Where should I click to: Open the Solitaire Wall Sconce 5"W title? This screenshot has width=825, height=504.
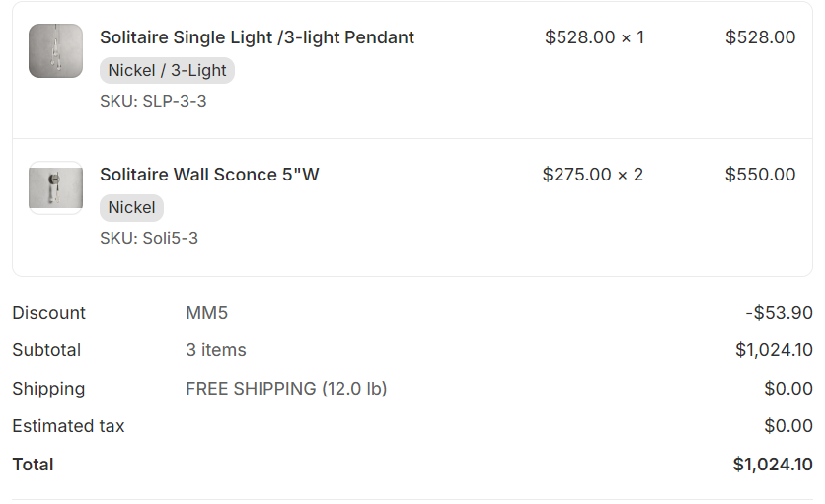[x=209, y=175]
